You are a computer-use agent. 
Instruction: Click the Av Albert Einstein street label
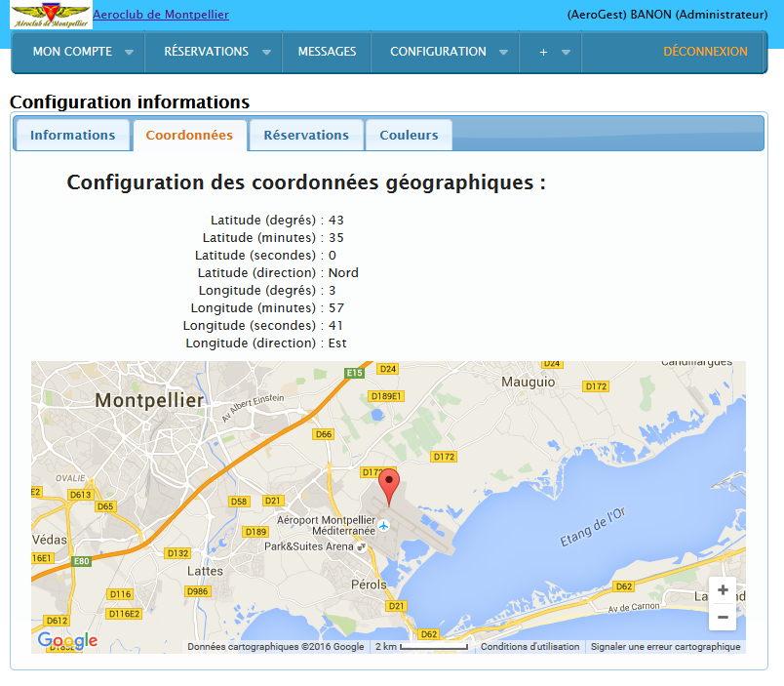pyautogui.click(x=253, y=408)
